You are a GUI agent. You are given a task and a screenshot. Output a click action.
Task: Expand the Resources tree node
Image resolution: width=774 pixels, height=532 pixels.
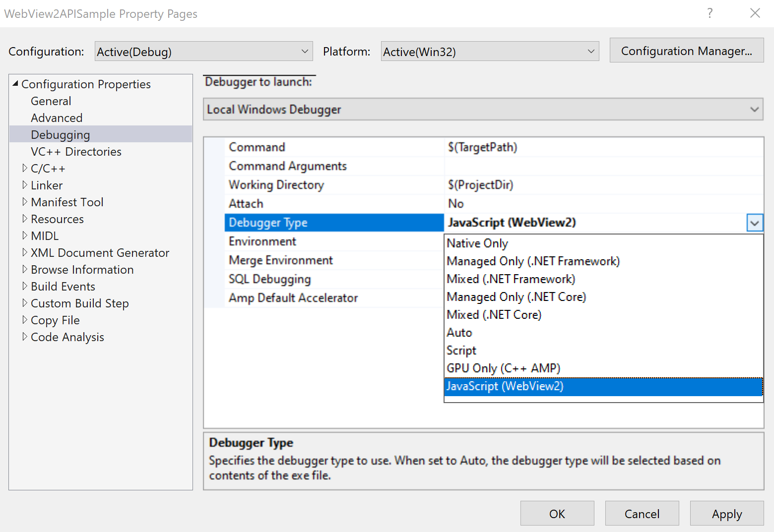click(26, 219)
